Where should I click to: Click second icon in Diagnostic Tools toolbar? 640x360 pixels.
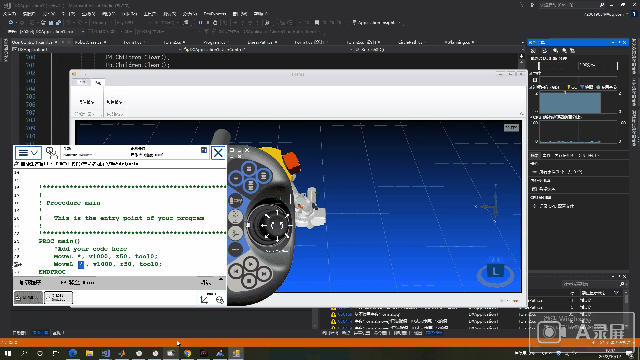[544, 51]
